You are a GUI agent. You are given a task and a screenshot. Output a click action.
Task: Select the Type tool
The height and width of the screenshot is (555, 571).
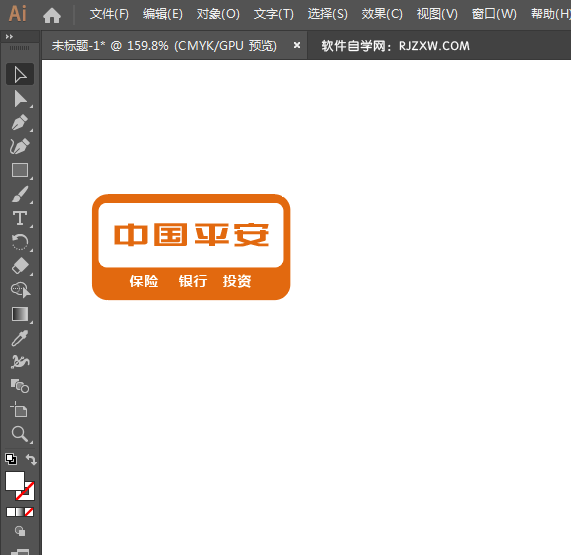[x=20, y=218]
